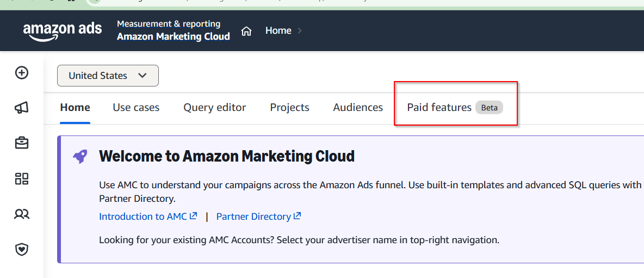
Task: Open the dashboard tiles icon in sidebar
Action: click(x=21, y=178)
